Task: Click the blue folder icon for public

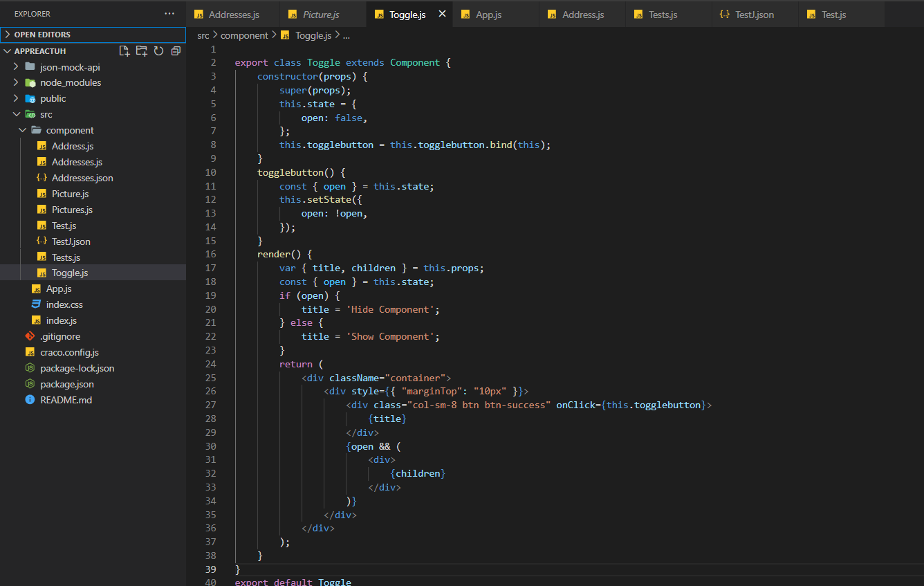Action: click(30, 98)
